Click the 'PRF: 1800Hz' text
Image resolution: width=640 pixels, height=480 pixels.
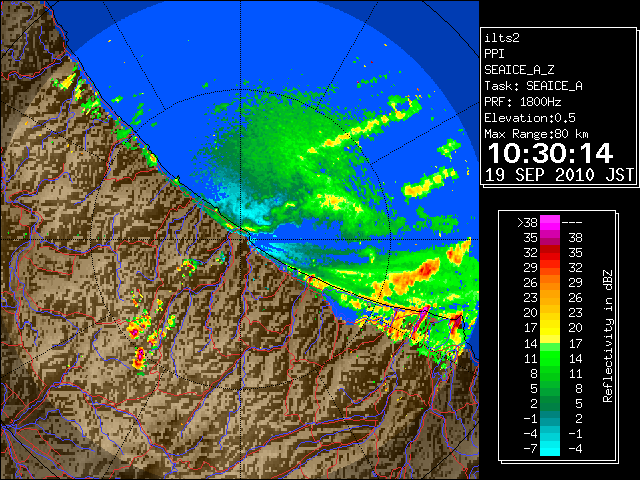tap(522, 102)
